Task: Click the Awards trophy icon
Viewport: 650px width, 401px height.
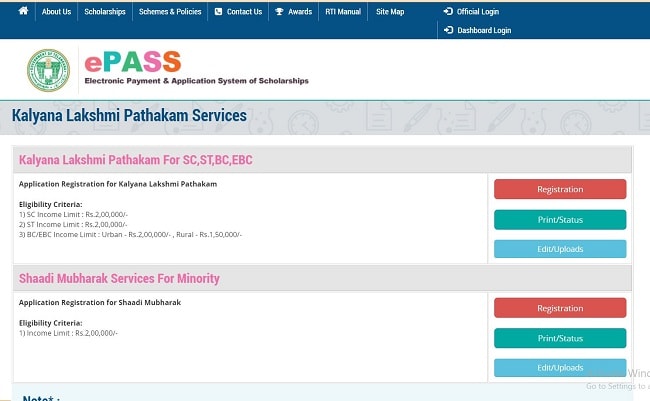Action: point(279,12)
